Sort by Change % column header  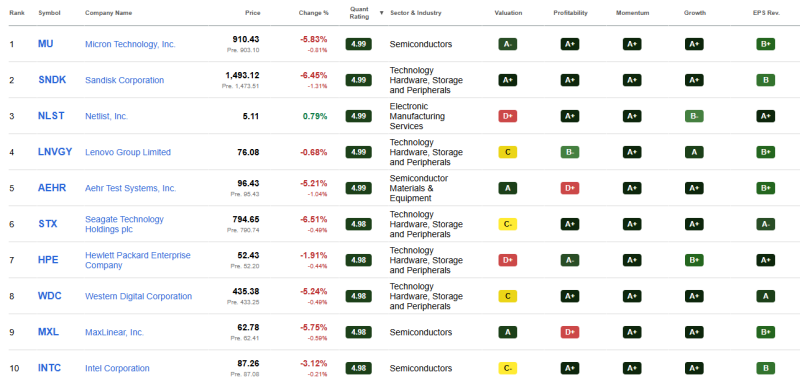click(x=313, y=13)
